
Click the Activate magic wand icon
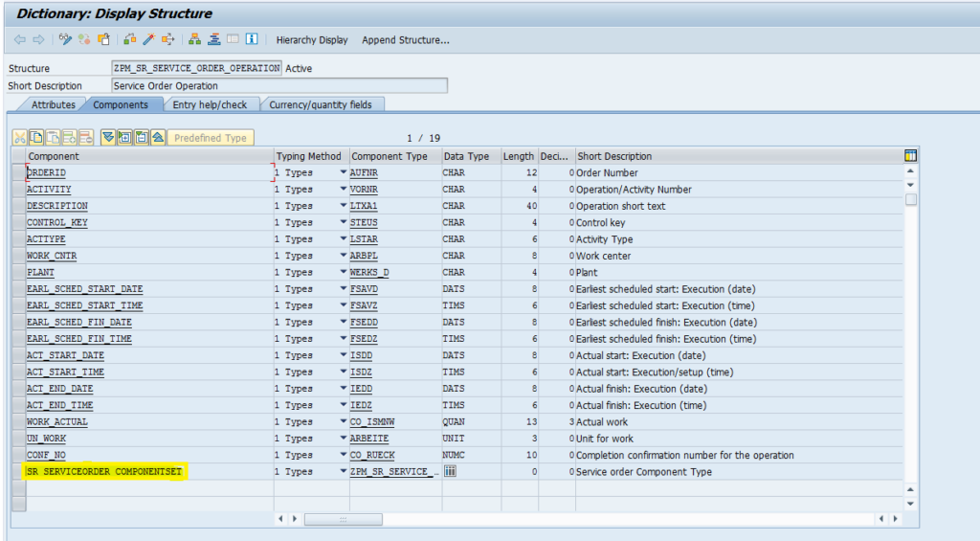[x=148, y=39]
